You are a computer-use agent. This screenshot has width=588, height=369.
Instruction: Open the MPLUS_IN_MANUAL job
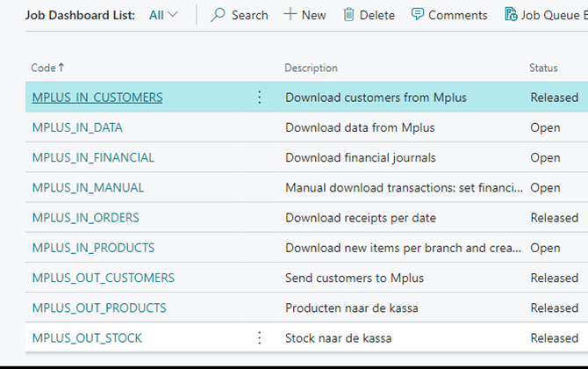tap(88, 188)
